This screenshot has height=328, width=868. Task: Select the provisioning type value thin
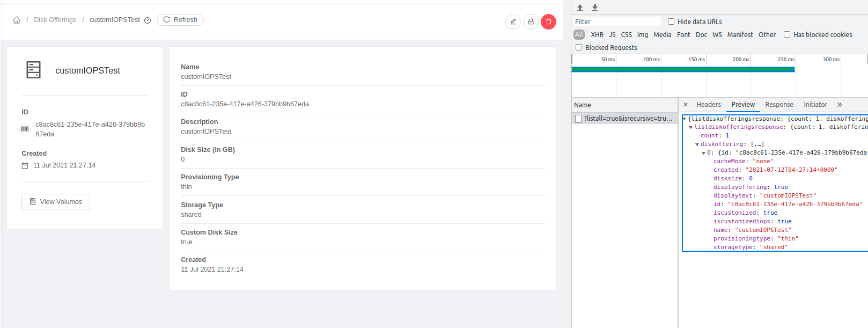(x=186, y=187)
